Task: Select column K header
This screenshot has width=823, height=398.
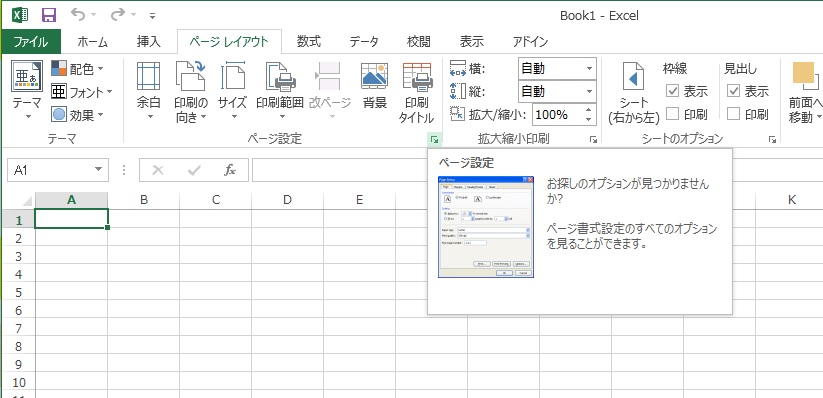Action: pyautogui.click(x=792, y=200)
